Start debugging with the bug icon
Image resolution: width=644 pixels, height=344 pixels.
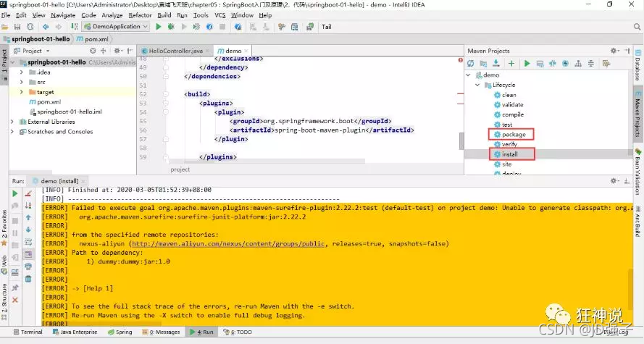[170, 27]
